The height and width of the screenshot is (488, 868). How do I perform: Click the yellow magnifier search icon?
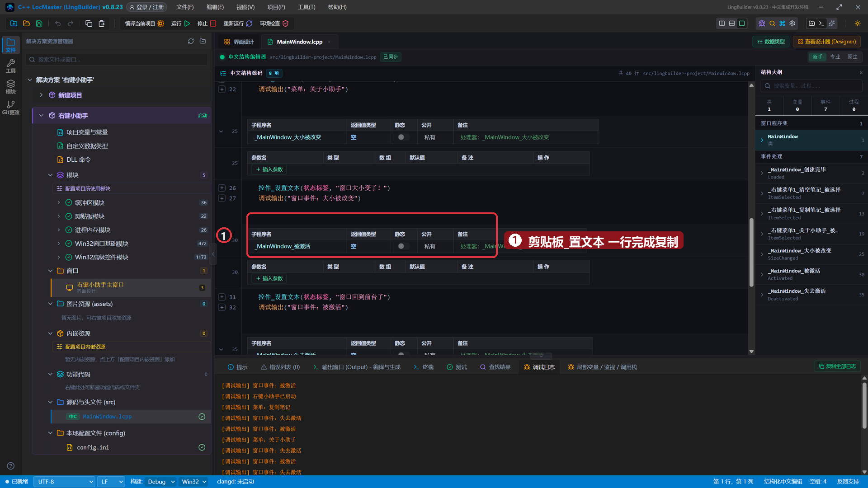772,23
